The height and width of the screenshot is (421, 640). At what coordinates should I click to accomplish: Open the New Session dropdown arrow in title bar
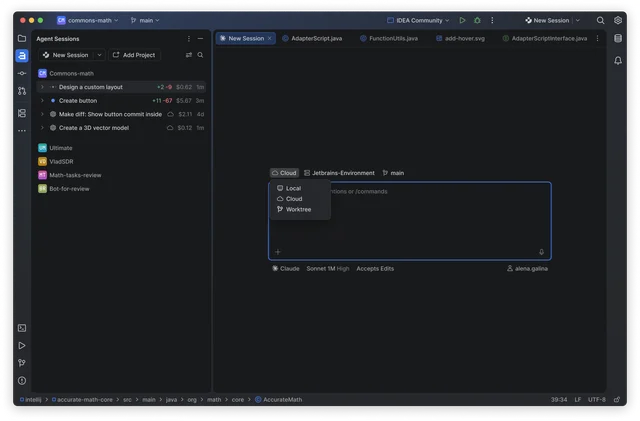578,20
